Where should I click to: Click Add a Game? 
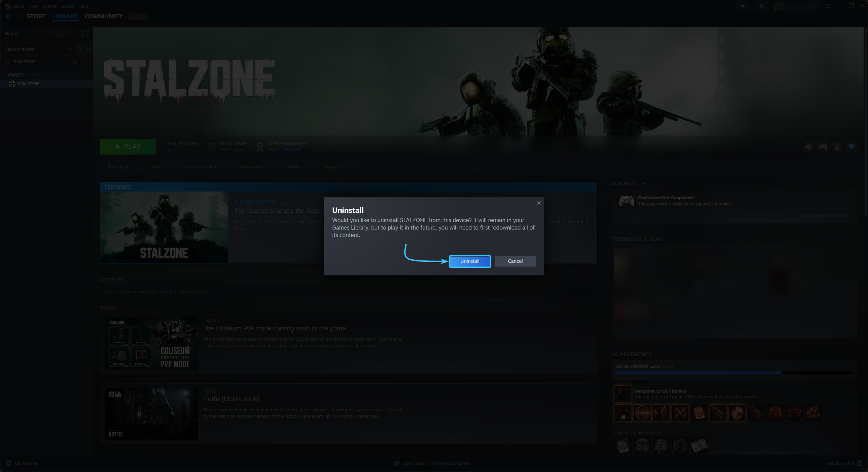coord(21,463)
